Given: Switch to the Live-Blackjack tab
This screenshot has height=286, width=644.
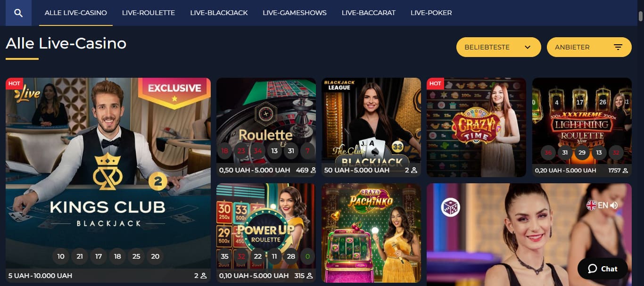Looking at the screenshot, I should point(219,13).
